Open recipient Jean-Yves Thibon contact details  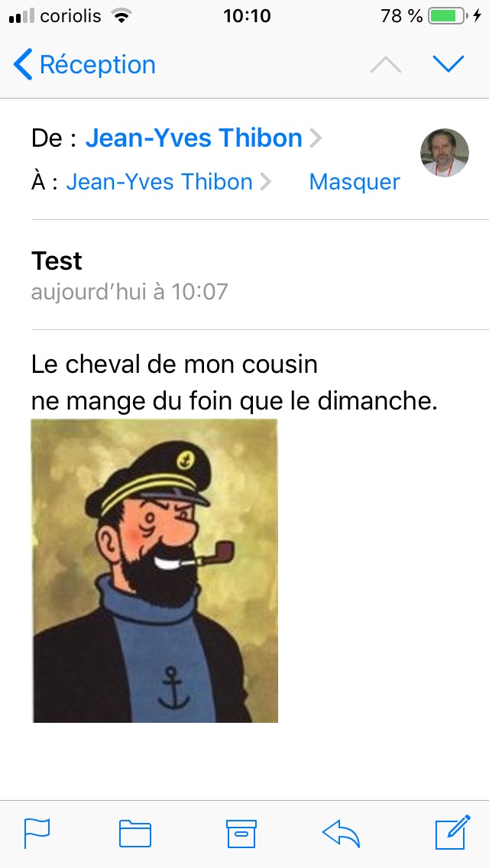pos(160,182)
